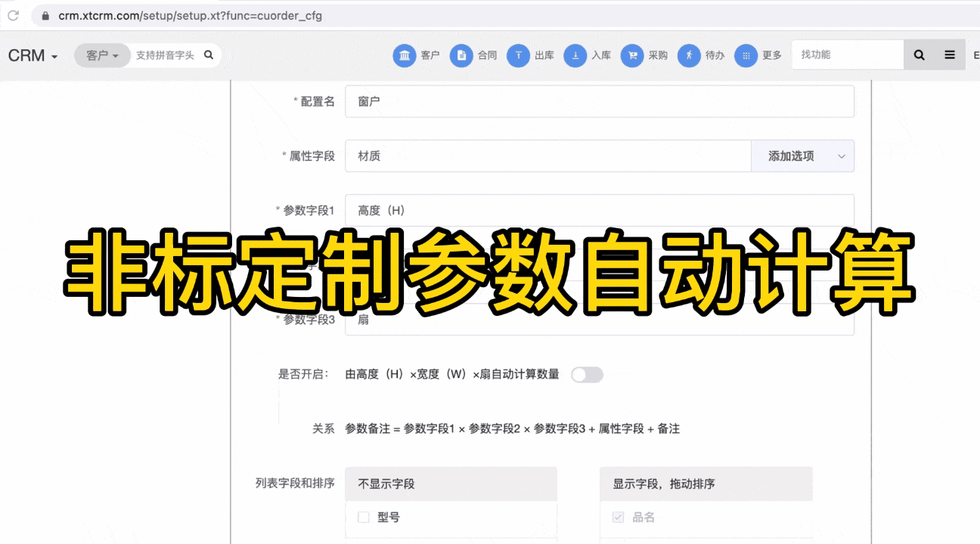Click the 配置名 input field
The width and height of the screenshot is (980, 544).
click(599, 101)
